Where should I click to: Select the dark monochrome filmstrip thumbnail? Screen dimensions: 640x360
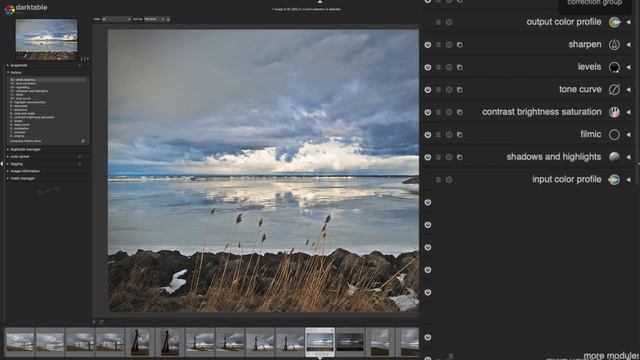(x=350, y=342)
